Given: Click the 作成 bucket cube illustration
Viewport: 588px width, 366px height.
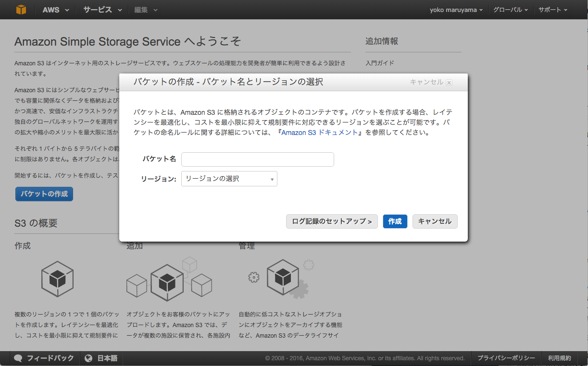Looking at the screenshot, I should (x=57, y=279).
